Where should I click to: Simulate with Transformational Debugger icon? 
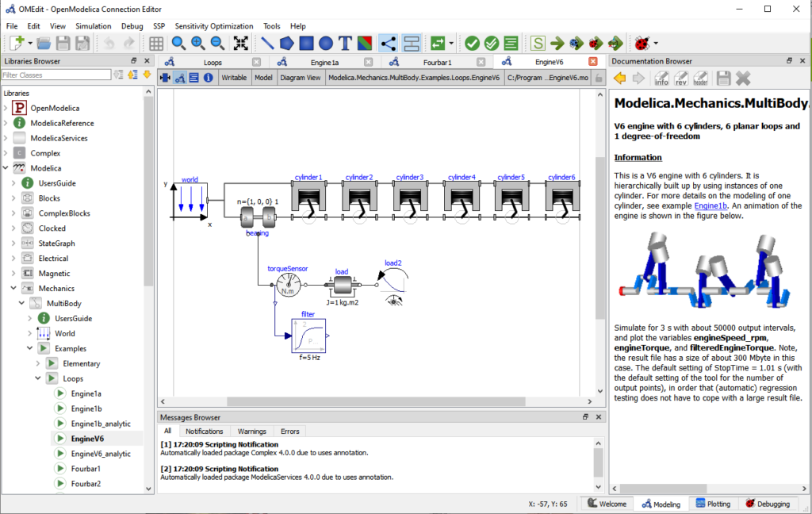(576, 44)
